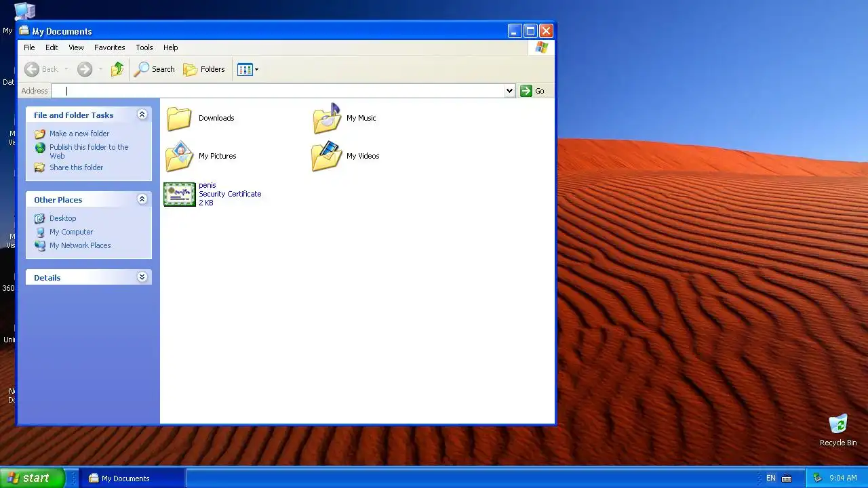The width and height of the screenshot is (868, 488).
Task: Click the Forward arrow button
Action: pyautogui.click(x=84, y=69)
